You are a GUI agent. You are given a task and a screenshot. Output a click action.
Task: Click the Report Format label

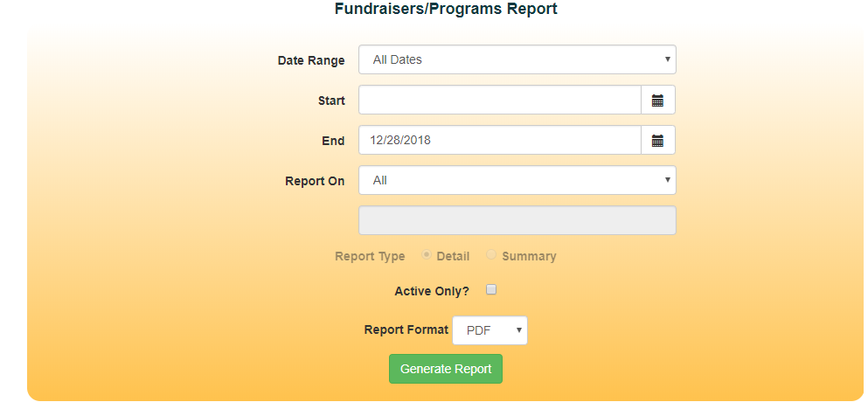[x=406, y=329]
